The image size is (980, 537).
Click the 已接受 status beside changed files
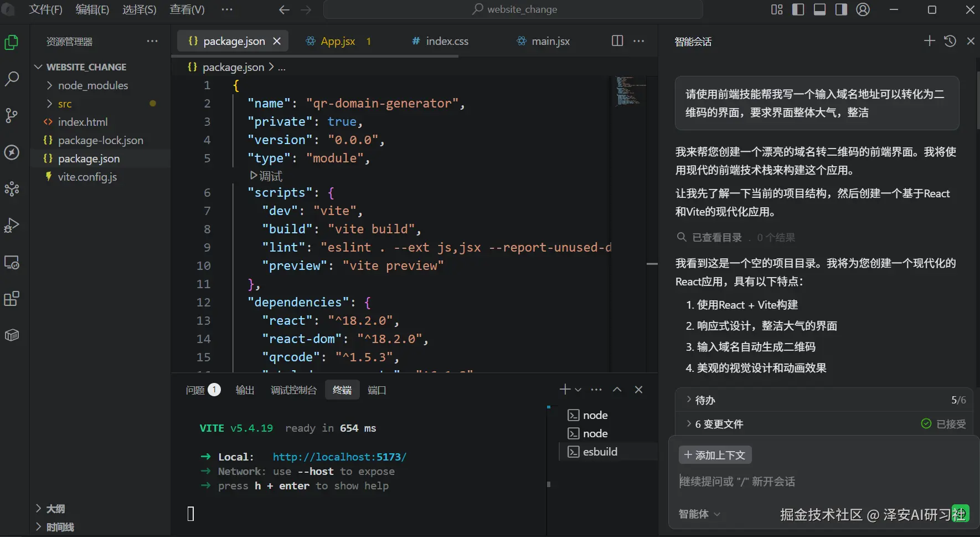point(943,424)
